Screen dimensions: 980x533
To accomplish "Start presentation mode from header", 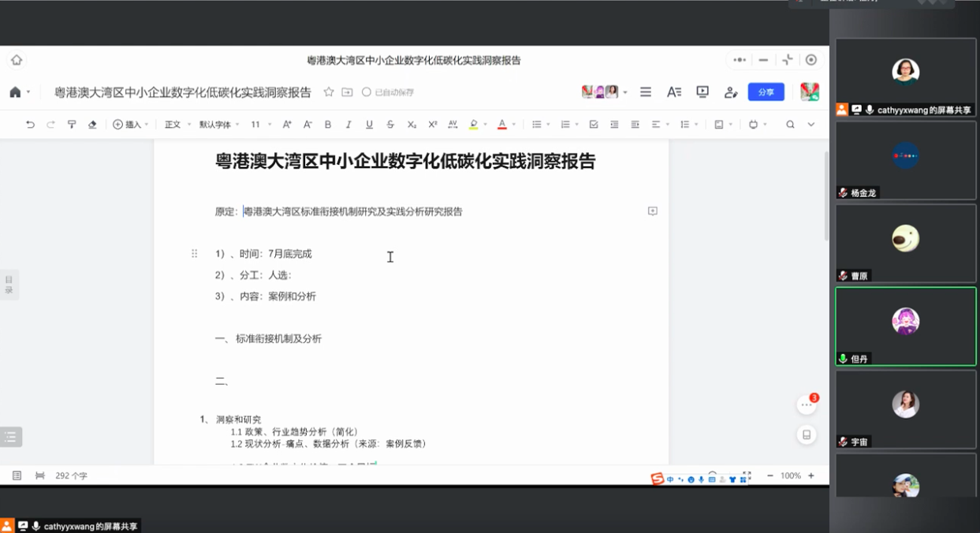I will click(x=702, y=92).
